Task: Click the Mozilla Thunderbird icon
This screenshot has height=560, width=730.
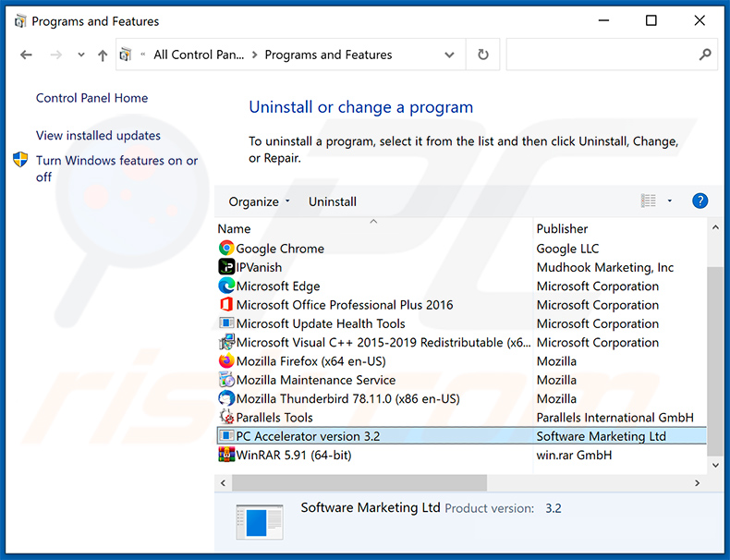Action: tap(226, 399)
